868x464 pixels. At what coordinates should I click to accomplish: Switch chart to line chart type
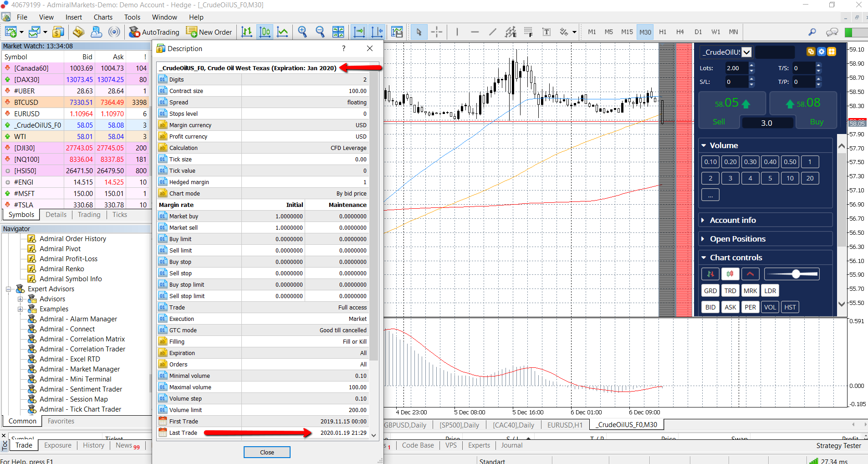282,32
